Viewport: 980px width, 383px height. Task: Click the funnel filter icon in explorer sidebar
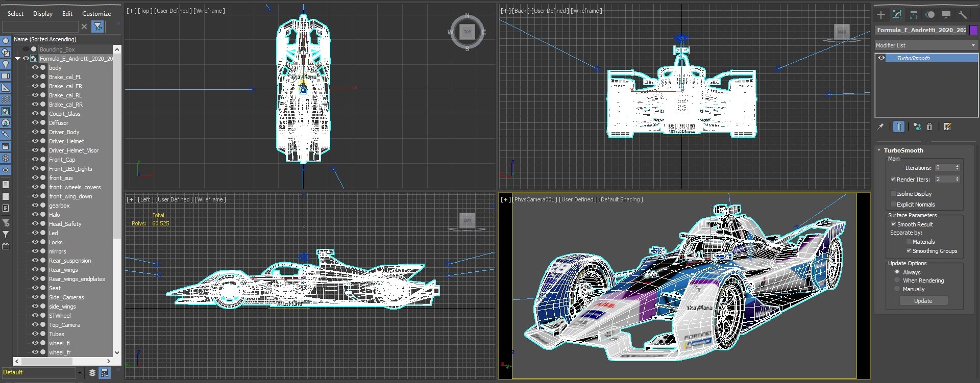(6, 235)
